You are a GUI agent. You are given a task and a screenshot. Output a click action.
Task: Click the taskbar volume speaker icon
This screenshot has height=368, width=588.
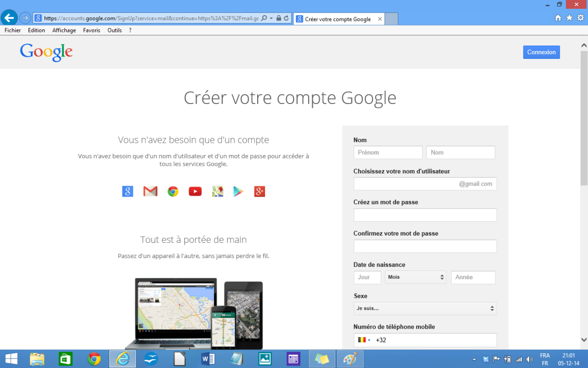529,359
